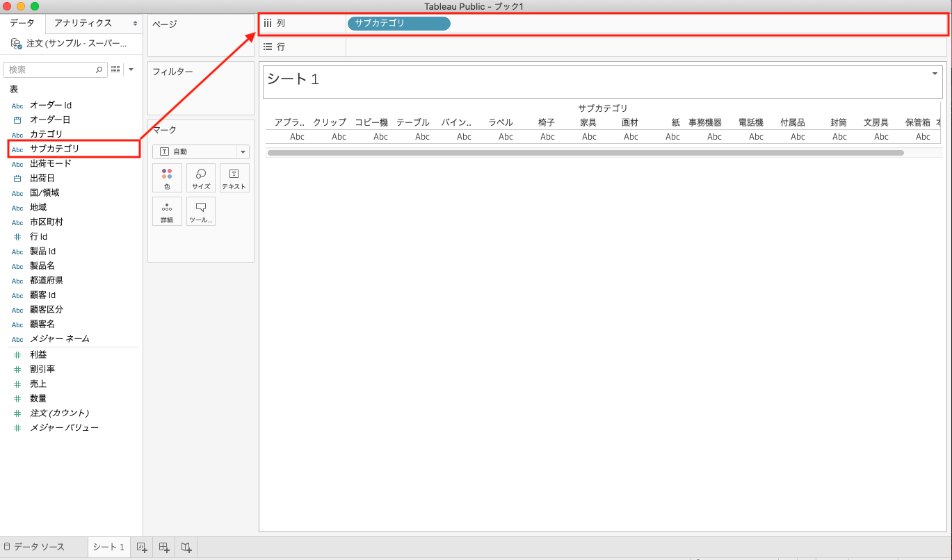This screenshot has width=952, height=560.
Task: Select the シート 1 sheet tab
Action: 108,547
